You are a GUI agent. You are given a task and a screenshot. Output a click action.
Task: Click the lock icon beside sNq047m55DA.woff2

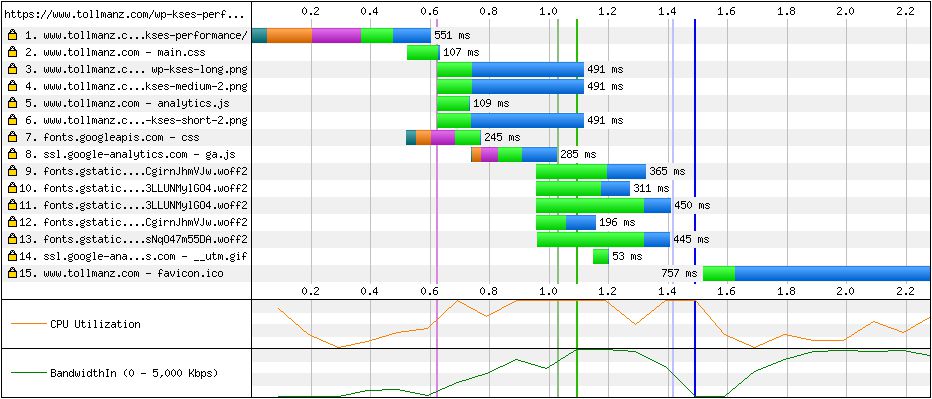(x=12, y=240)
